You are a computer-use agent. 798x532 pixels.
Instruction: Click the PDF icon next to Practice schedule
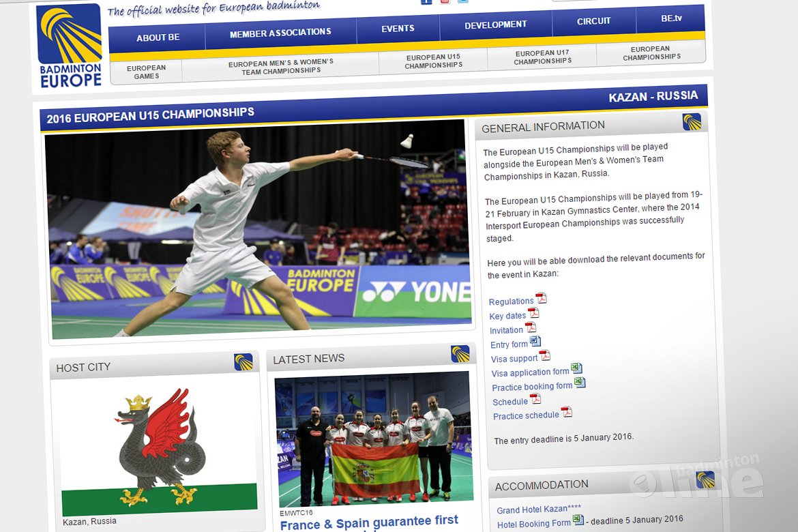click(x=566, y=412)
